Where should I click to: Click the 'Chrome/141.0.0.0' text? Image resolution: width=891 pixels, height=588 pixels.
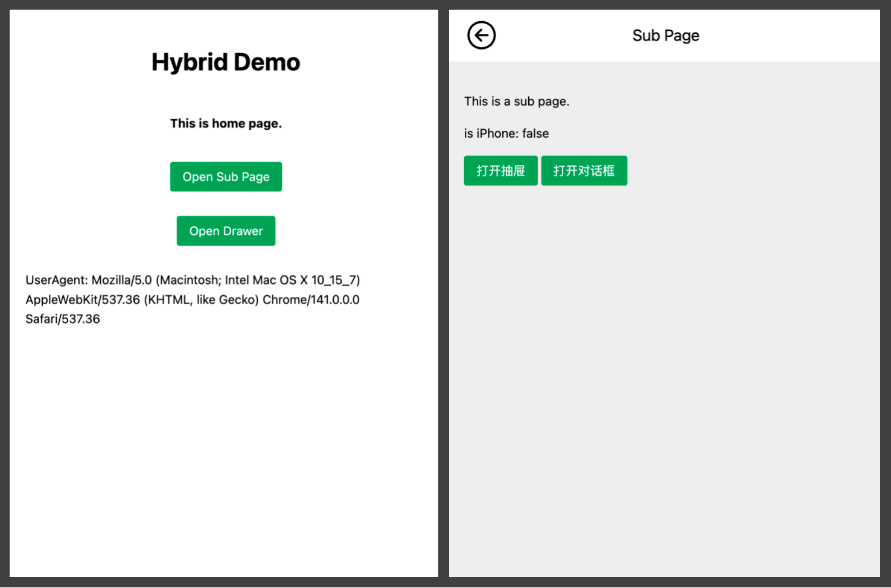click(311, 300)
